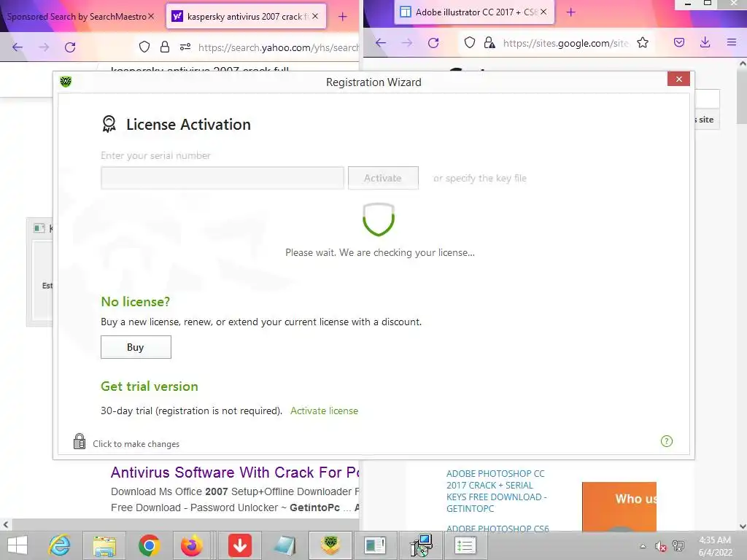Image resolution: width=747 pixels, height=560 pixels.
Task: Go forward in the right Firefox window
Action: pos(407,43)
